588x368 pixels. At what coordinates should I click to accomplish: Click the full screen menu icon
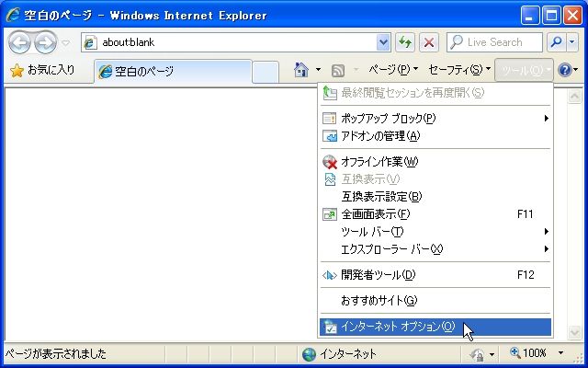pyautogui.click(x=329, y=214)
